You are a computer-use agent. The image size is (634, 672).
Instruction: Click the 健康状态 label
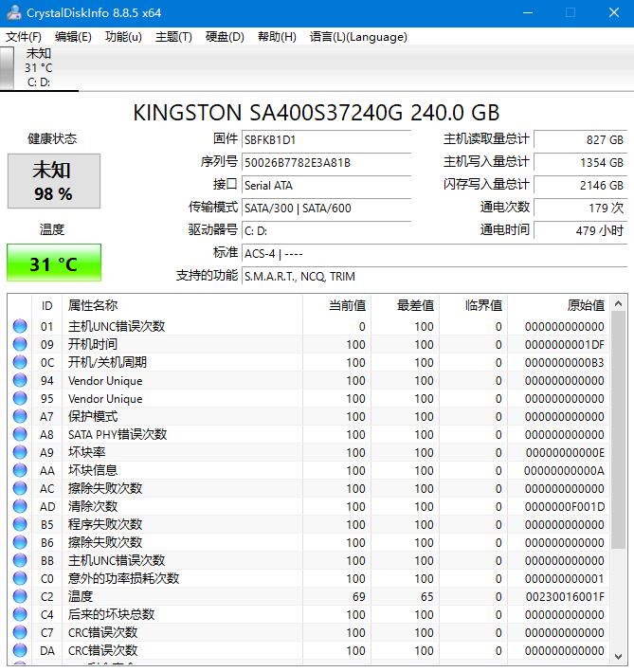pyautogui.click(x=52, y=139)
